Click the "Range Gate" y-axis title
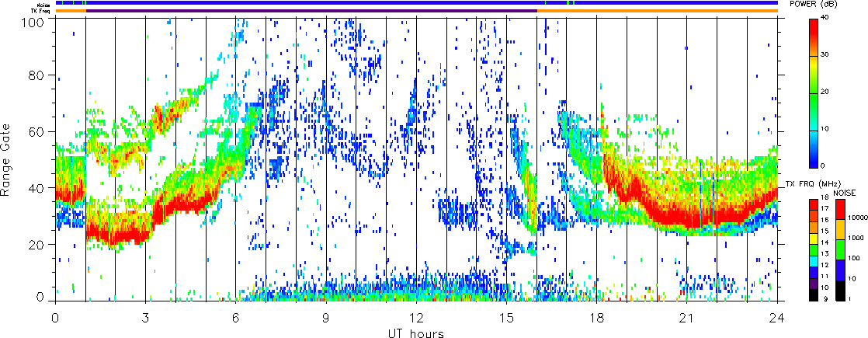The height and width of the screenshot is (338, 868). pyautogui.click(x=5, y=161)
